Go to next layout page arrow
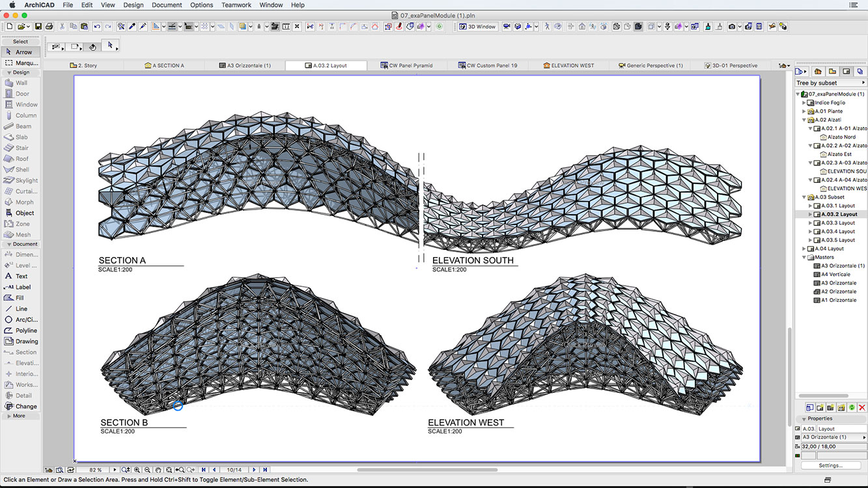868x488 pixels. pyautogui.click(x=254, y=470)
